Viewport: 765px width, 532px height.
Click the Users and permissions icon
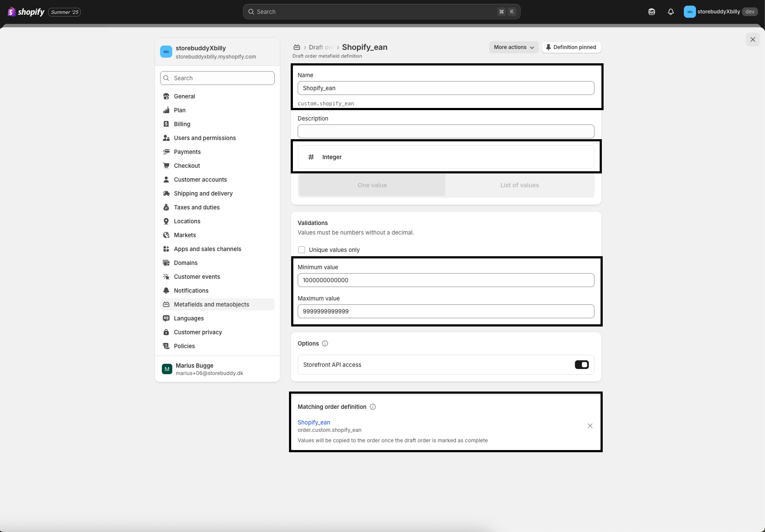click(x=166, y=138)
